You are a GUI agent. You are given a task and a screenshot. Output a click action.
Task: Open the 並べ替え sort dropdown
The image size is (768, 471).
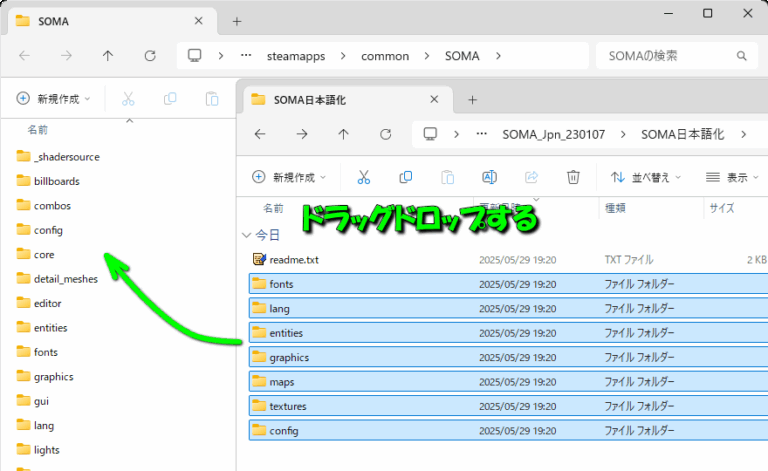(646, 177)
